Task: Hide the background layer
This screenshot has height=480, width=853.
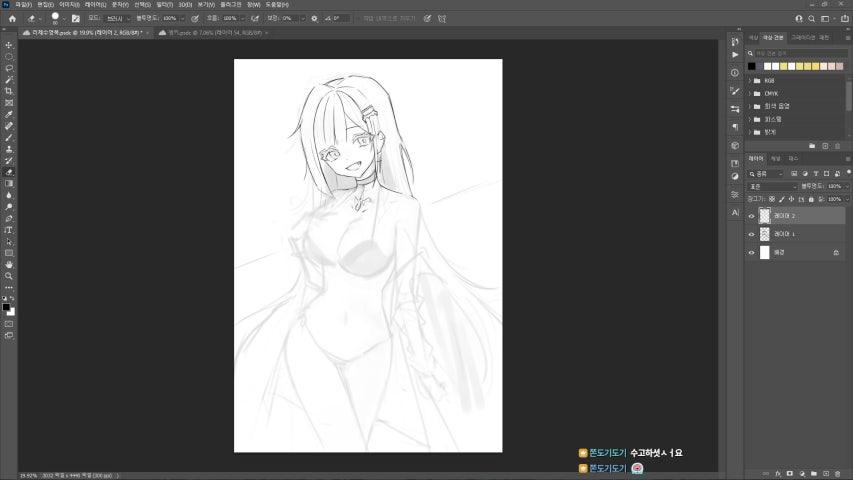Action: [752, 253]
